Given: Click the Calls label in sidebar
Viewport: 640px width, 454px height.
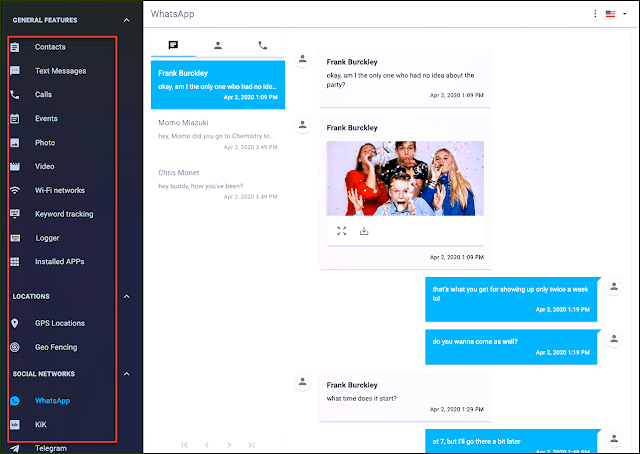Looking at the screenshot, I should click(x=43, y=95).
